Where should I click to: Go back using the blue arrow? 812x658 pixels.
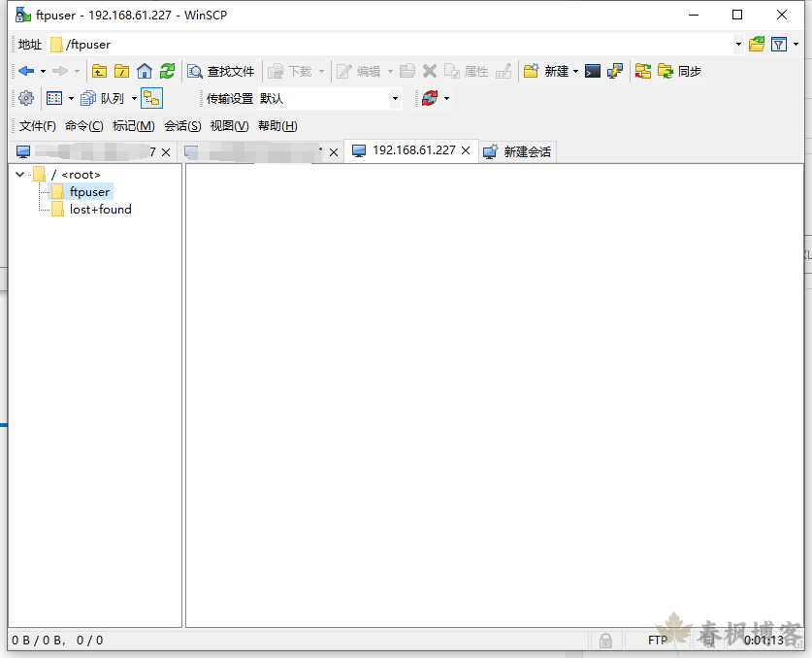[x=26, y=71]
